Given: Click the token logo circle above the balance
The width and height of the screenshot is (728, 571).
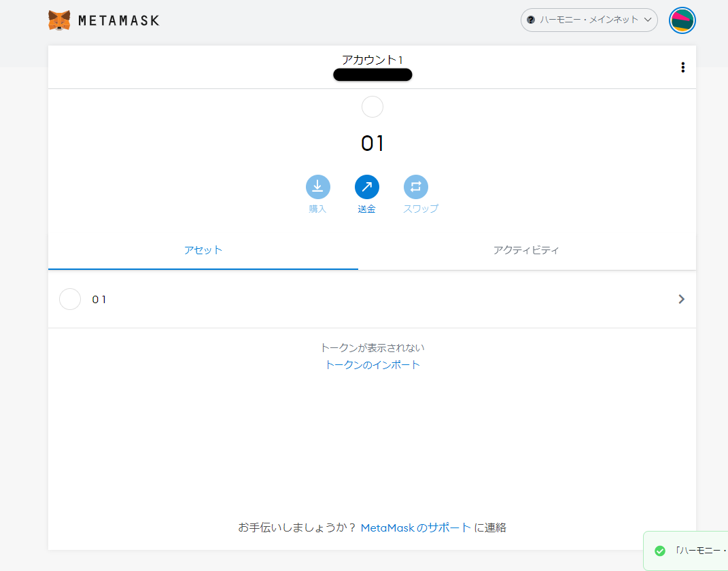Looking at the screenshot, I should [372, 107].
